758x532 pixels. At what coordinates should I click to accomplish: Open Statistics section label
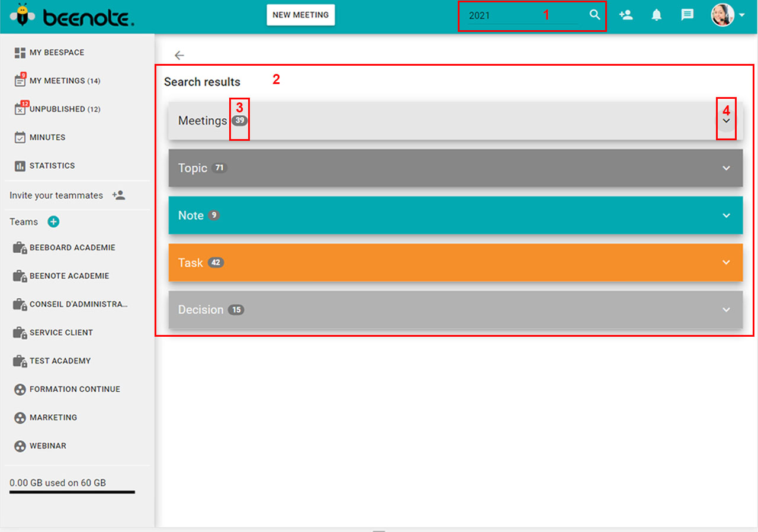(x=52, y=166)
